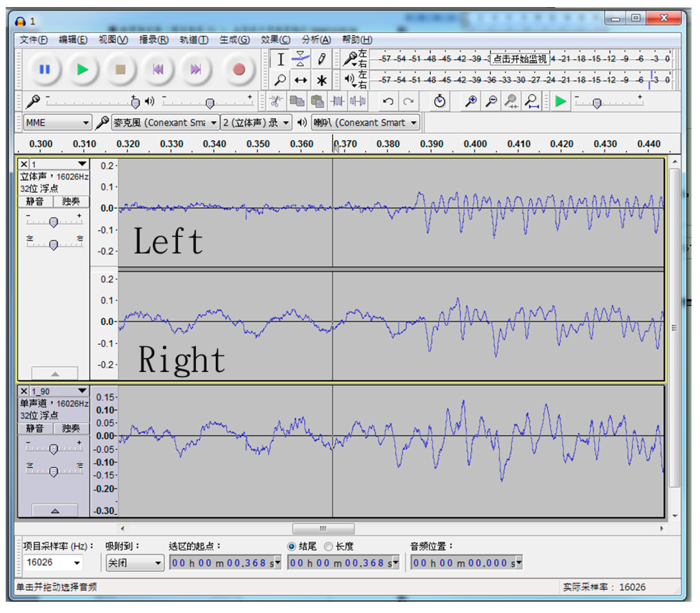Image resolution: width=700 pixels, height=613 pixels.
Task: Select the Envelope tool
Action: [x=300, y=59]
